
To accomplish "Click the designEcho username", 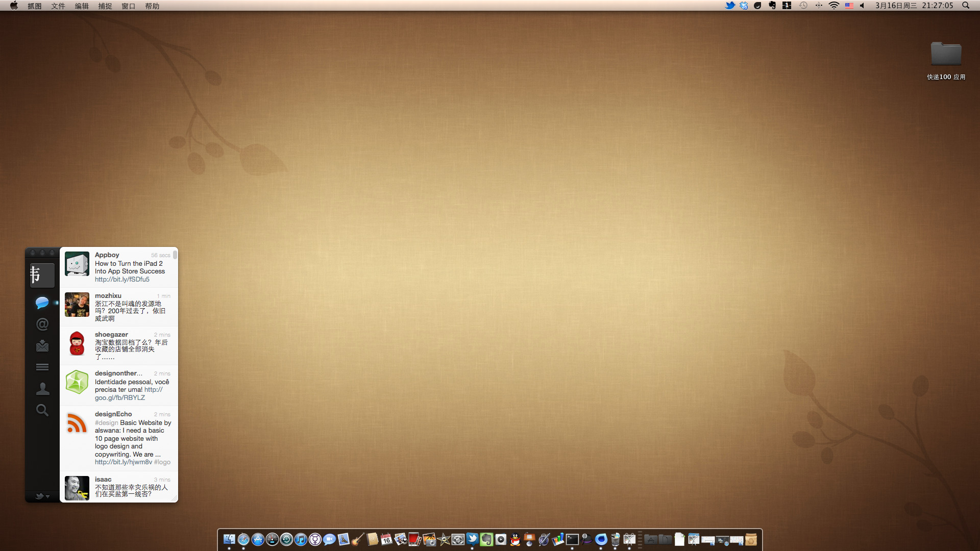I will point(113,414).
